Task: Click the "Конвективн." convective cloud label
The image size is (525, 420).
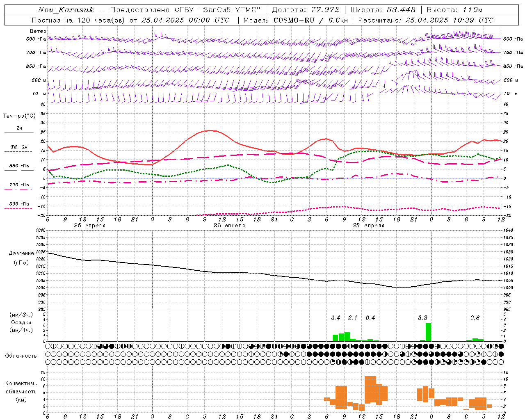Action: coord(21,383)
